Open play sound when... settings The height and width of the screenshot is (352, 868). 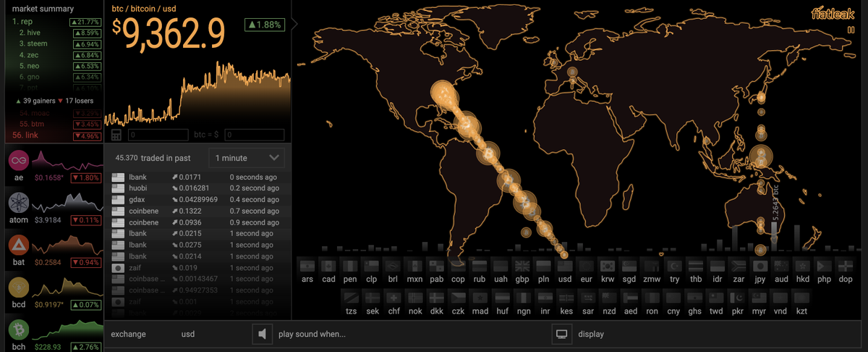point(312,335)
